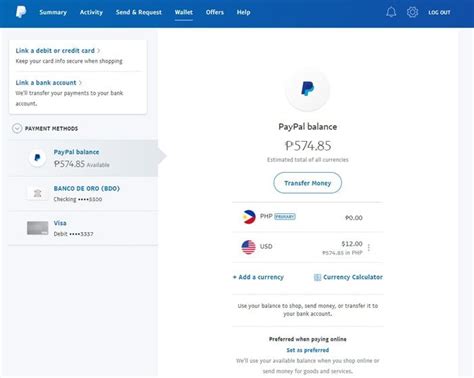474x378 pixels.
Task: Click 'Keep your card info secure' text
Action: click(x=69, y=61)
